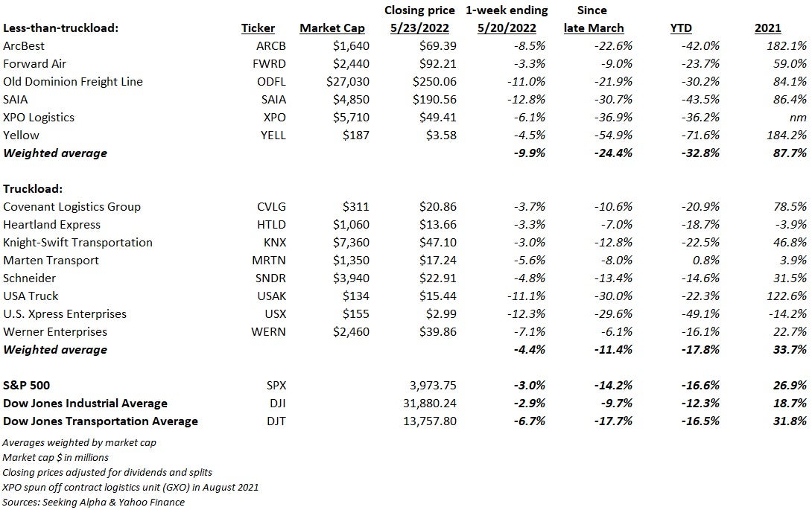The width and height of the screenshot is (812, 510).
Task: Select the DJI closing value 31,880.24
Action: 430,404
